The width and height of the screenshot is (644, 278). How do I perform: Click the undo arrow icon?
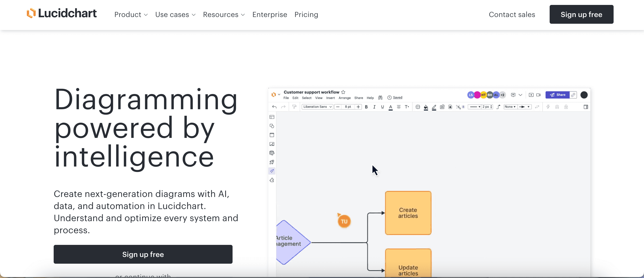tap(274, 107)
